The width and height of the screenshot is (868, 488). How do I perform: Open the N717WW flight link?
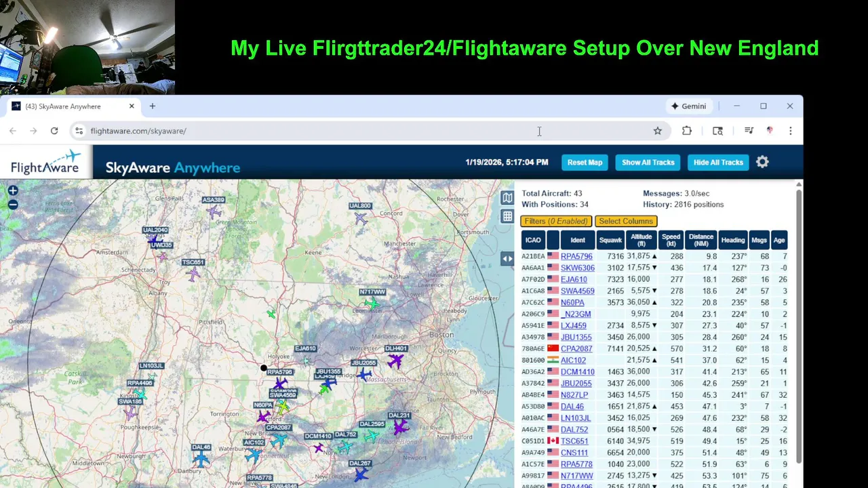tap(577, 476)
